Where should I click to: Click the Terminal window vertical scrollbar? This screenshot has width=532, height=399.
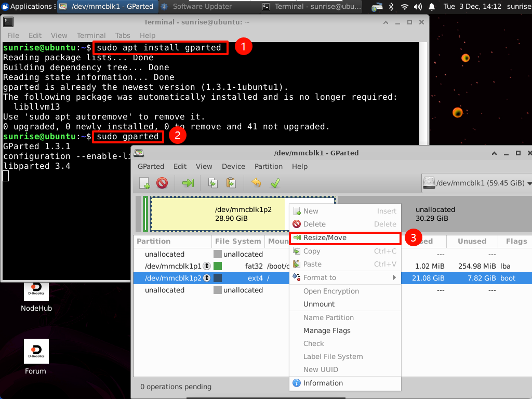tap(423, 94)
